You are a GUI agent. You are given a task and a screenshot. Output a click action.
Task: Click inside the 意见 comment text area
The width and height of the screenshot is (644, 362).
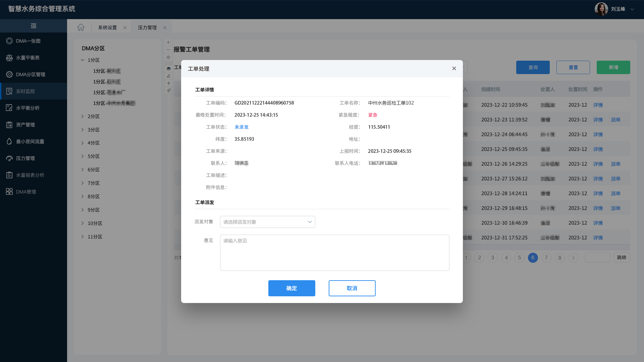[x=334, y=252]
